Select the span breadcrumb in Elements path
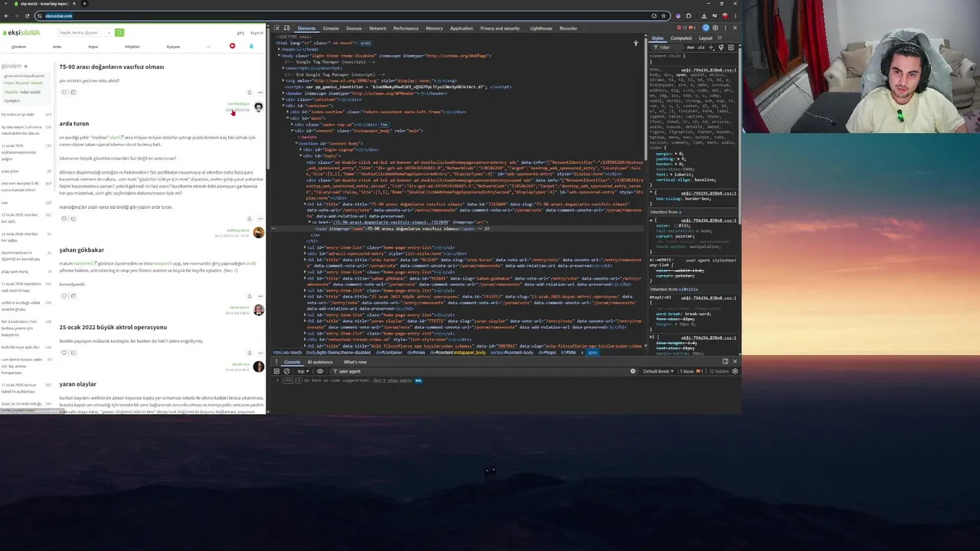Image resolution: width=980 pixels, height=551 pixels. 593,353
